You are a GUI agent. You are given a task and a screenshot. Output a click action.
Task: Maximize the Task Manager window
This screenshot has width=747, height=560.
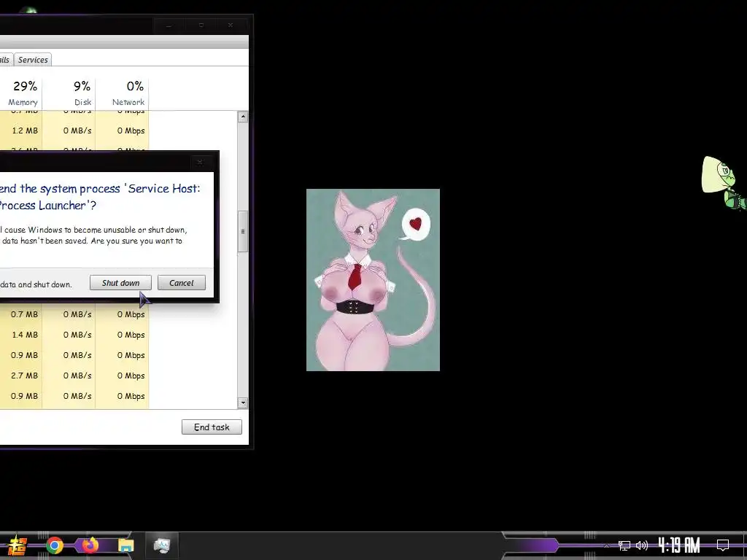(201, 26)
